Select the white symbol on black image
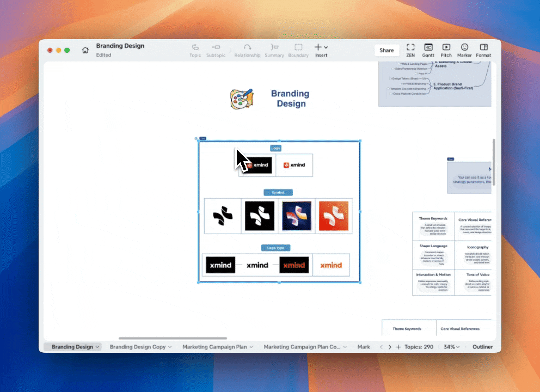 (259, 216)
